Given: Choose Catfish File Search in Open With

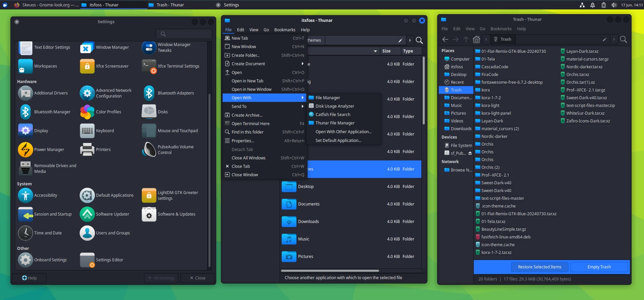Looking at the screenshot, I should (x=344, y=115).
